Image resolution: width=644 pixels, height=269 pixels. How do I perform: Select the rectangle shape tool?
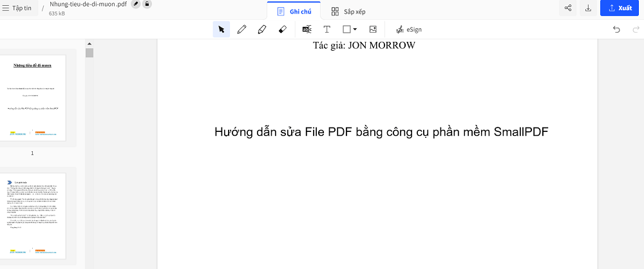click(x=346, y=30)
